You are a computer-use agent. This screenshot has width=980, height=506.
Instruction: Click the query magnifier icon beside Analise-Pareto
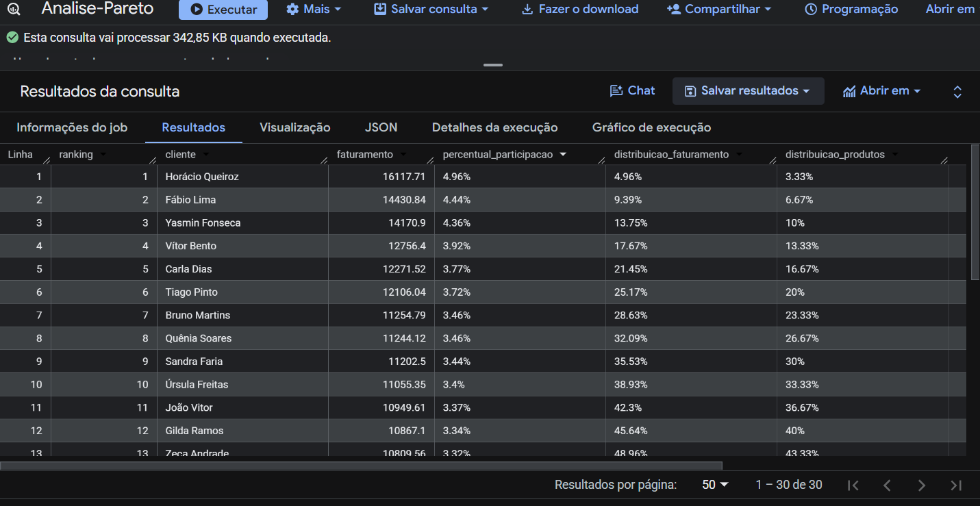pos(14,10)
